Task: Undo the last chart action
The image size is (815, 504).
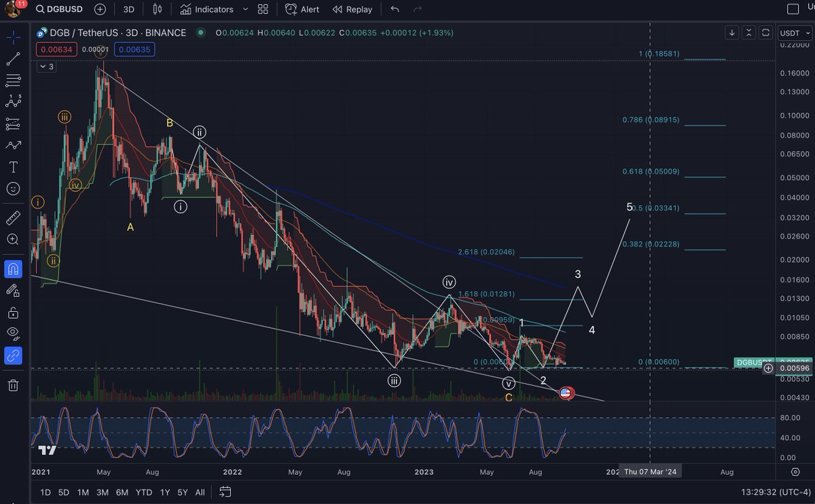Action: (x=395, y=9)
